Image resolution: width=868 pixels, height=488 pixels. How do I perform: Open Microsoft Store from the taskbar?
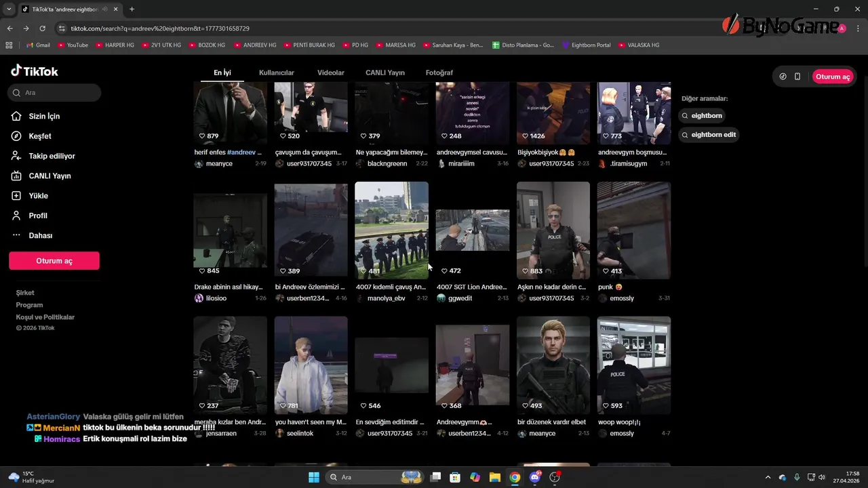coord(455,477)
